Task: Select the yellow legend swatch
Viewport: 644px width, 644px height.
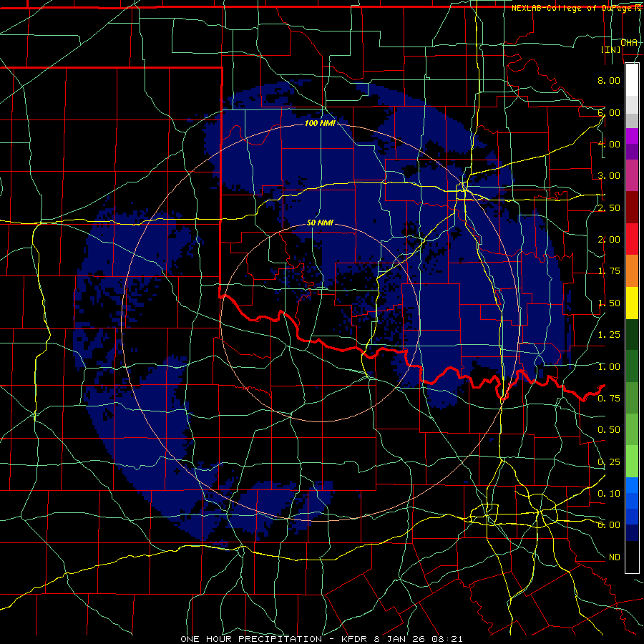Action: coord(632,303)
